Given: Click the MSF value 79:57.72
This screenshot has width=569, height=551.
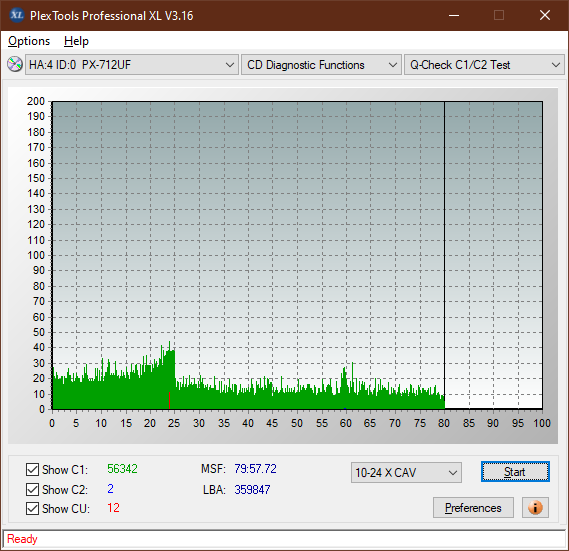Looking at the screenshot, I should tap(255, 469).
